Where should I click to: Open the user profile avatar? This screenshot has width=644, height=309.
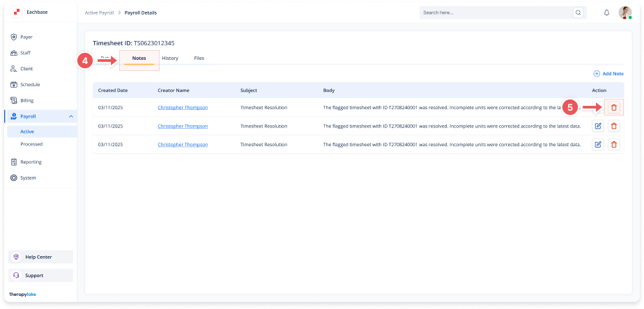625,13
